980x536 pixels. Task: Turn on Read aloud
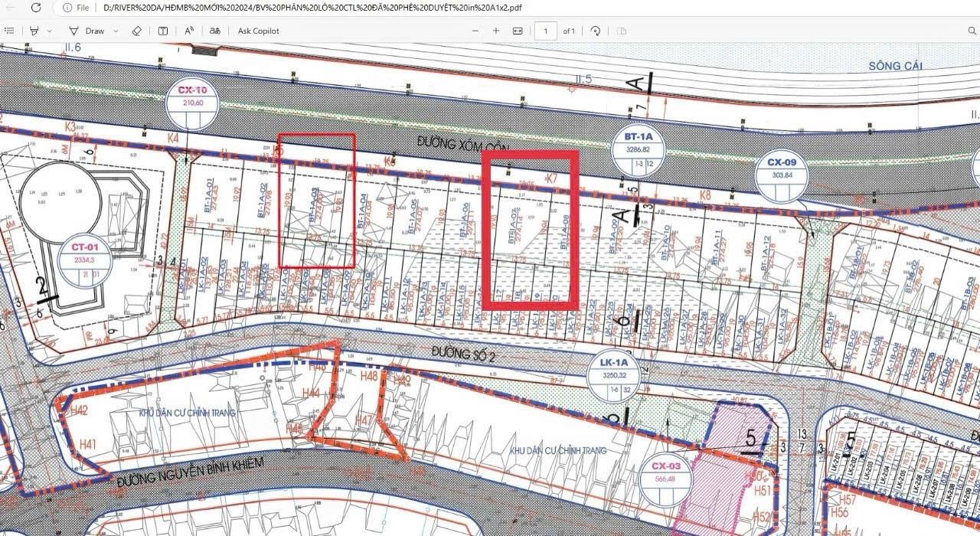coord(189,31)
